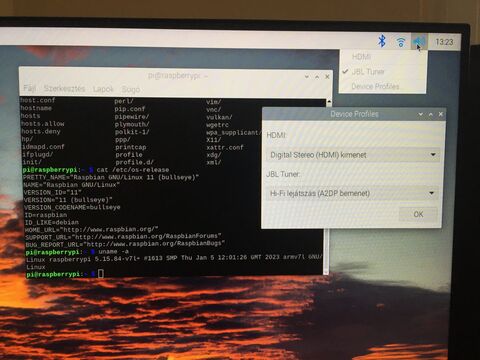Click the 13:23 clock in the panel

pos(444,42)
